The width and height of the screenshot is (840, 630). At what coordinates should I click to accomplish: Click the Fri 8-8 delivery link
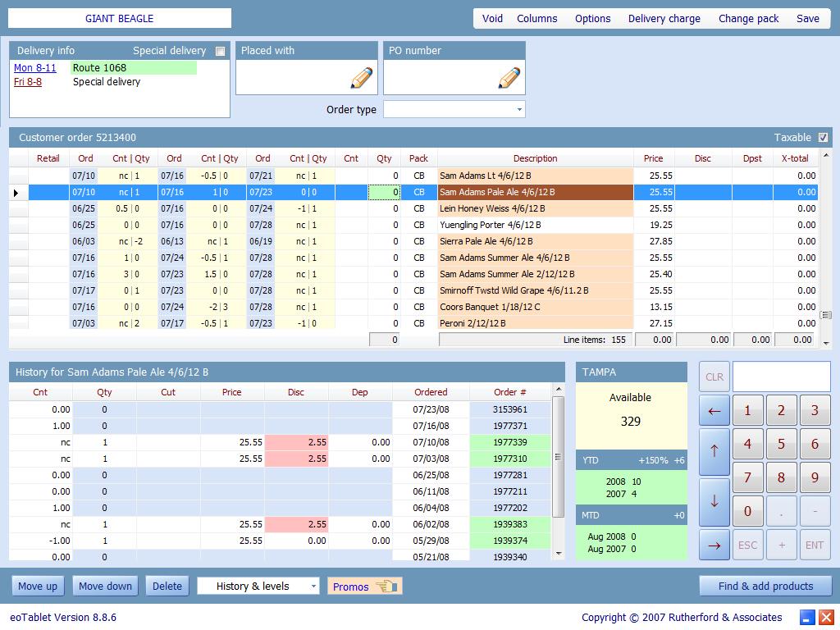pos(28,82)
